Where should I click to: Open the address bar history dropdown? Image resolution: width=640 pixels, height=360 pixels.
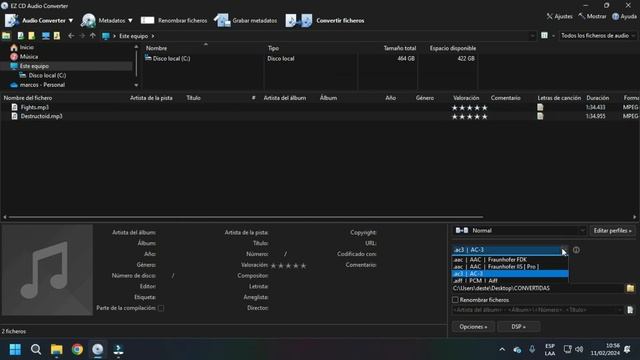[x=532, y=36]
